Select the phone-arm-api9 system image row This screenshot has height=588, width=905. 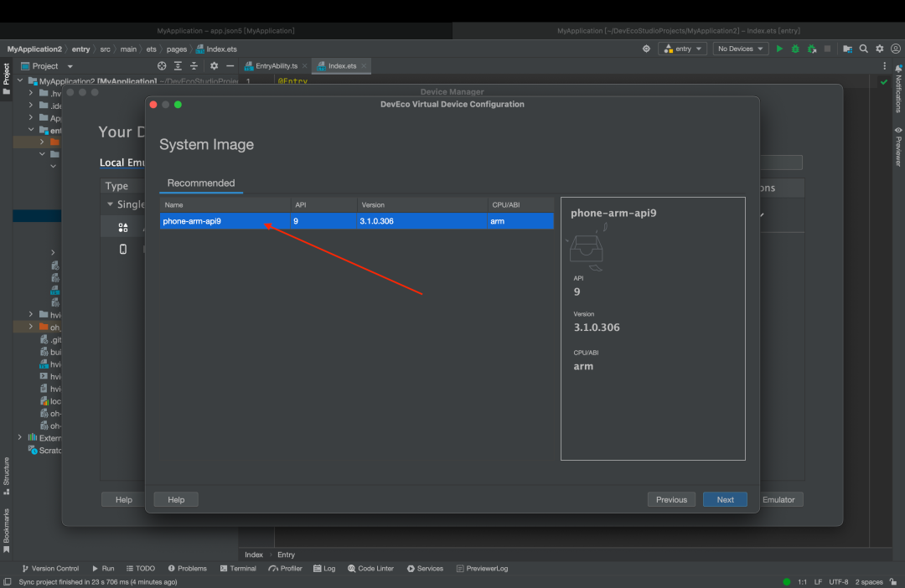(x=357, y=221)
